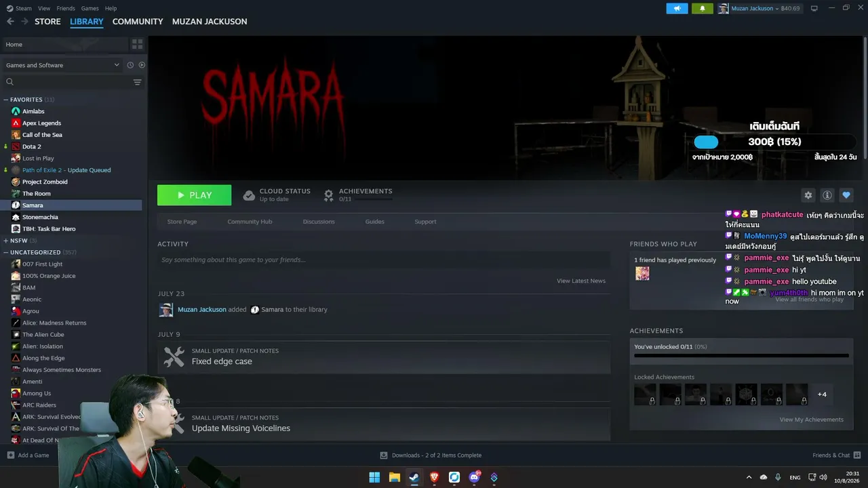Select Aimlabs icon in Favorites

pyautogui.click(x=16, y=111)
